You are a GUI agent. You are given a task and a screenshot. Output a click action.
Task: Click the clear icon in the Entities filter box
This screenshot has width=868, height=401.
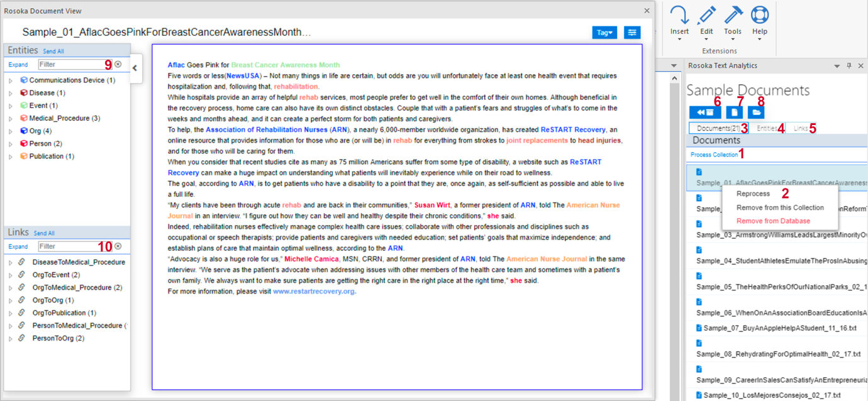click(118, 64)
